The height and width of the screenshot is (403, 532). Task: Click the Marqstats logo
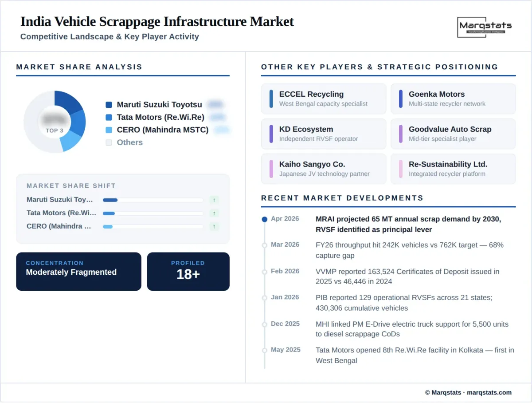(x=484, y=28)
